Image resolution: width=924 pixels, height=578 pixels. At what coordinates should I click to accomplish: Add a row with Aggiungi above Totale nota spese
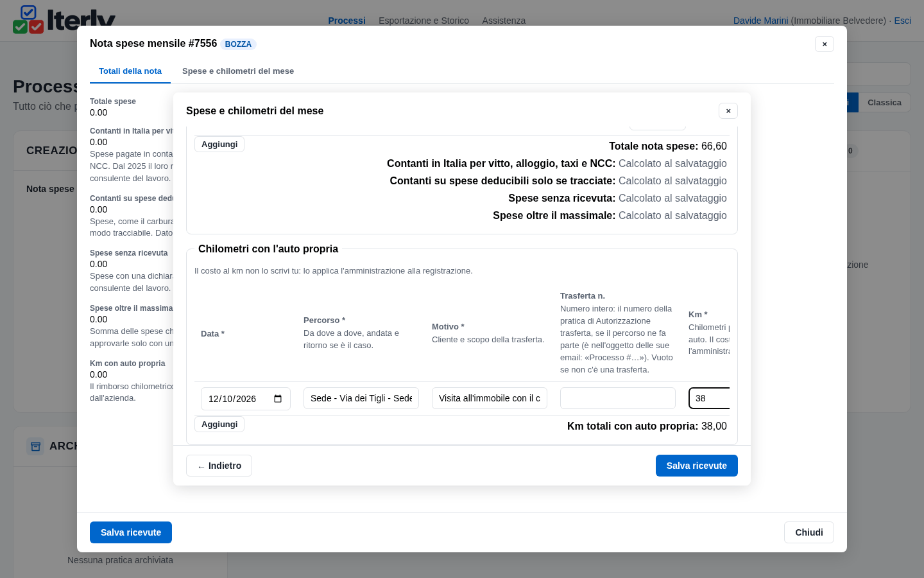coord(219,144)
